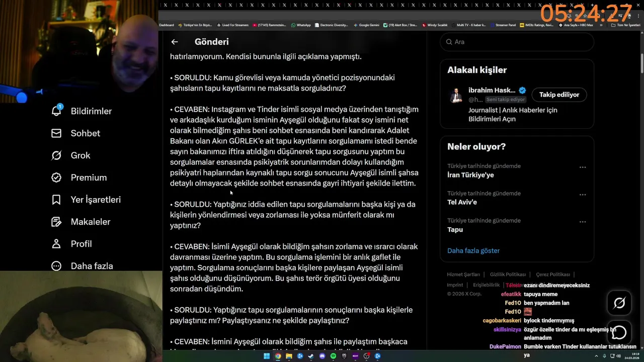Click verified badge next to İbrahim Hask

tap(522, 90)
